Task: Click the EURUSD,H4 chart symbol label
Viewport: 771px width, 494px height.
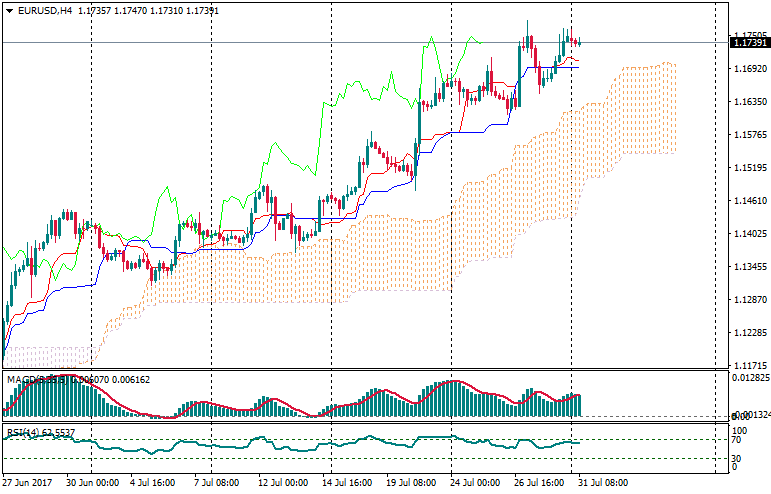Action: pos(45,10)
